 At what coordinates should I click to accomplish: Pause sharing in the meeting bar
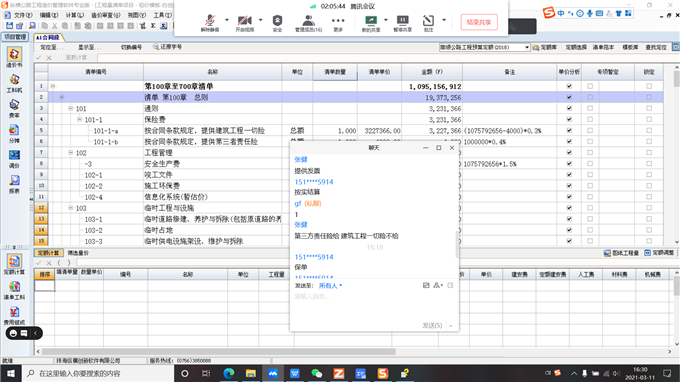[x=402, y=23]
